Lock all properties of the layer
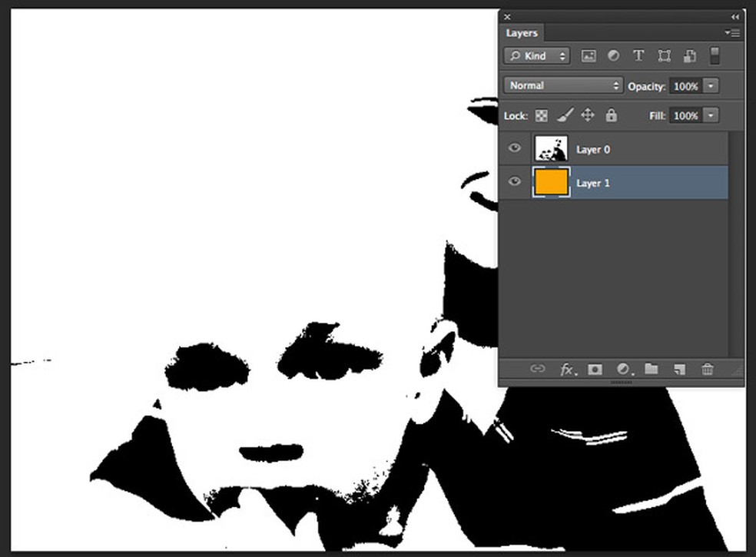Viewport: 756px width, 557px height. (x=611, y=114)
